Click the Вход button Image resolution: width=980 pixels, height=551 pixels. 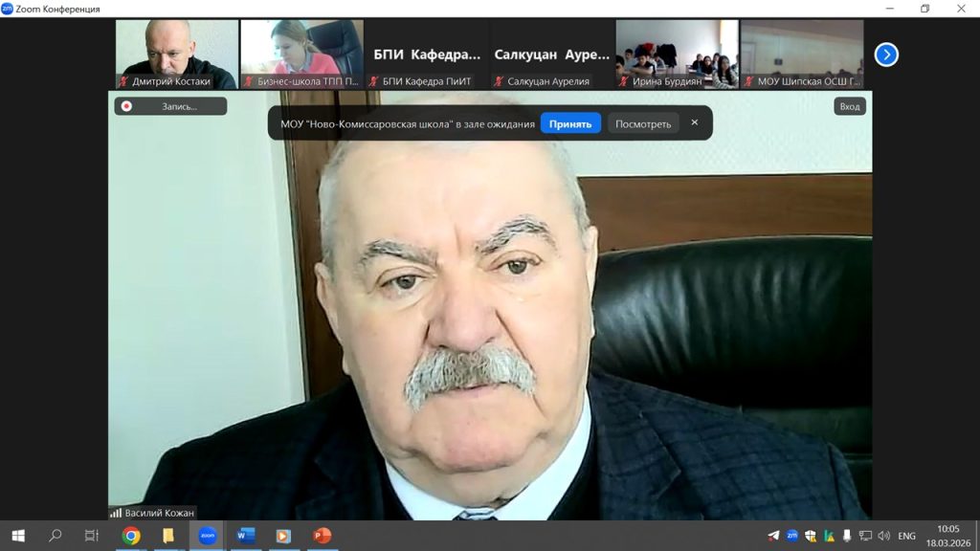pyautogui.click(x=850, y=106)
